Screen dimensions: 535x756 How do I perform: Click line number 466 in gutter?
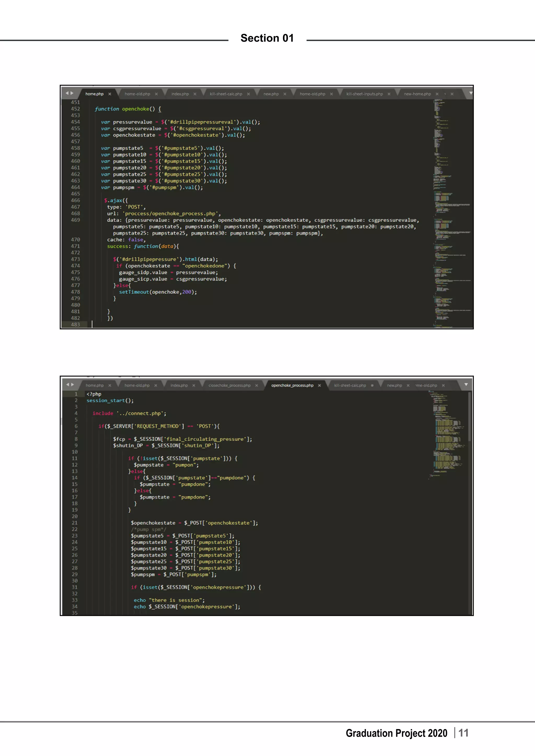(x=75, y=200)
